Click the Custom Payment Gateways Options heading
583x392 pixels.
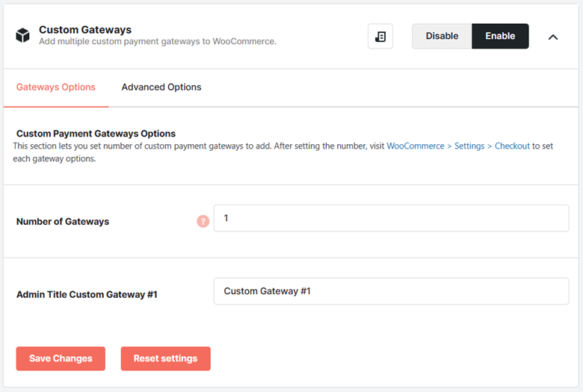[x=96, y=134]
